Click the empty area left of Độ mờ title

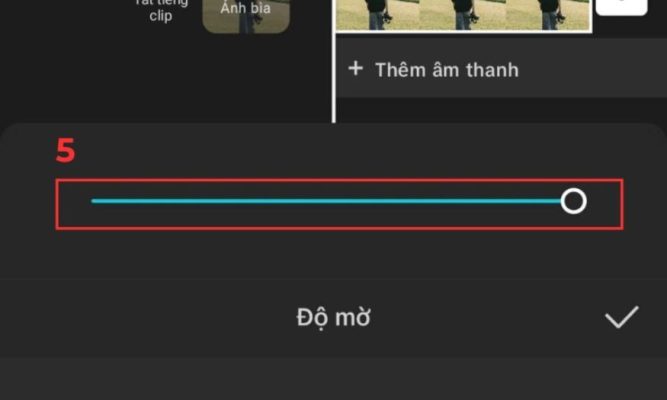(x=145, y=318)
